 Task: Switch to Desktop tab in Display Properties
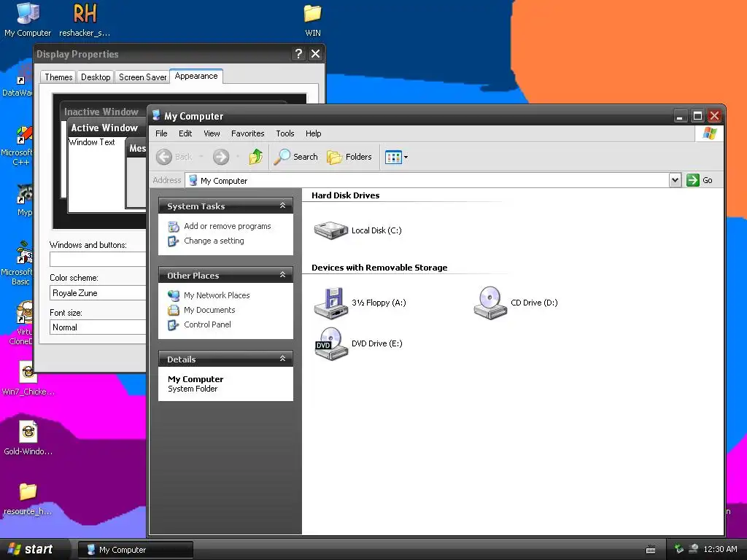click(96, 77)
